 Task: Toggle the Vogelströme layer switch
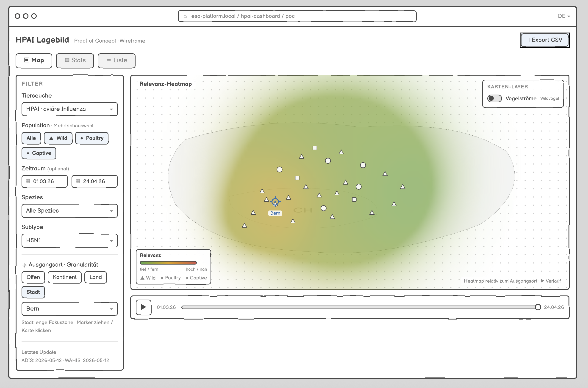(494, 98)
